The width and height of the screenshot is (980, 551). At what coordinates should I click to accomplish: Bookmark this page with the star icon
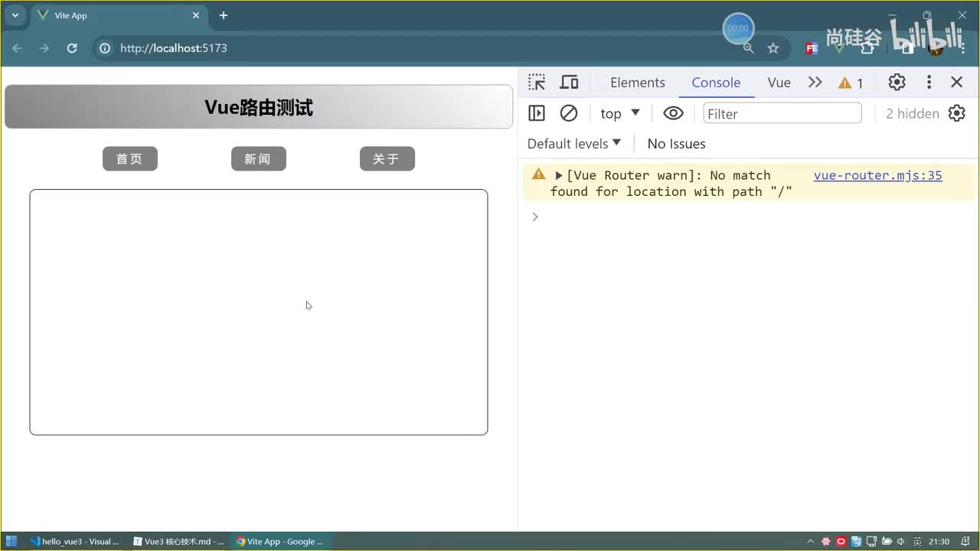click(773, 48)
